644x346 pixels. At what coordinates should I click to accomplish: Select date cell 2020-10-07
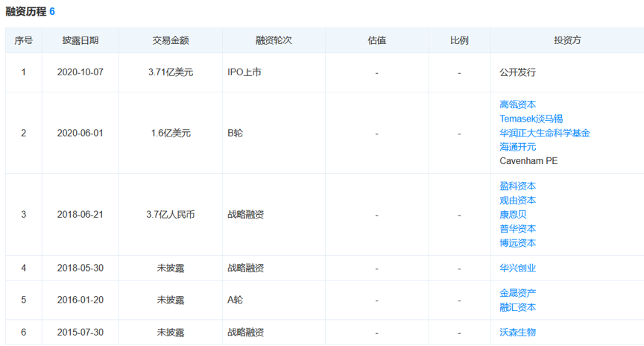(80, 72)
